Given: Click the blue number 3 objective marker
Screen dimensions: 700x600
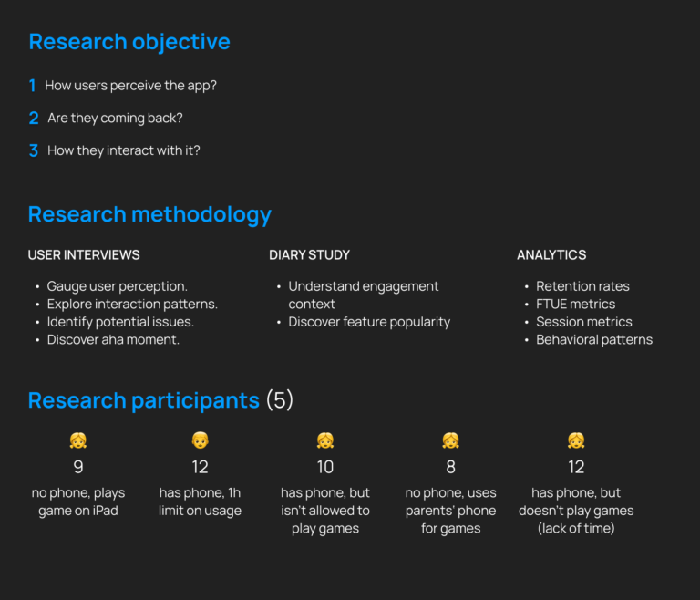Looking at the screenshot, I should [x=34, y=150].
